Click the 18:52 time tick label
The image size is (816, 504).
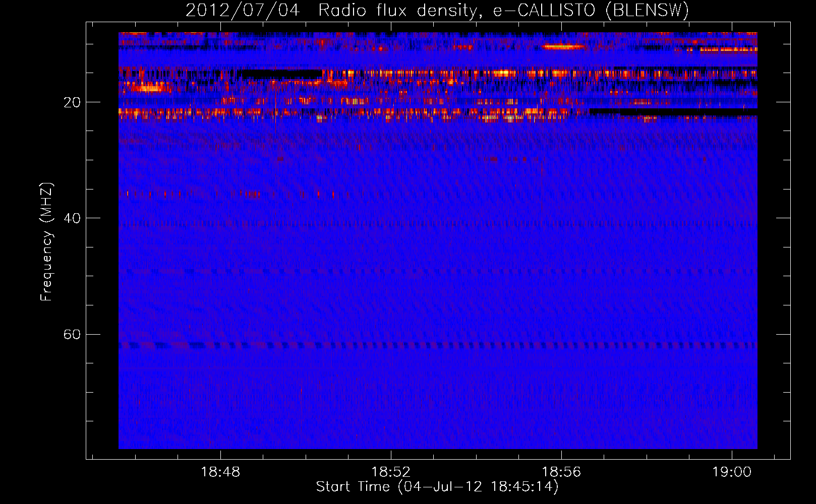pyautogui.click(x=391, y=472)
